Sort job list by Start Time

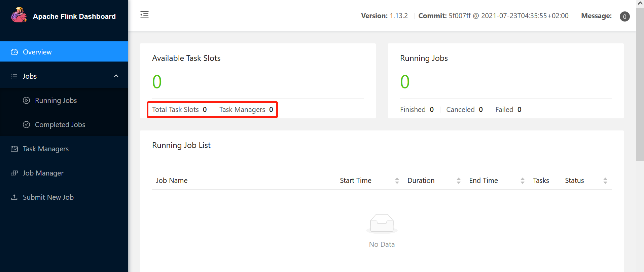397,181
